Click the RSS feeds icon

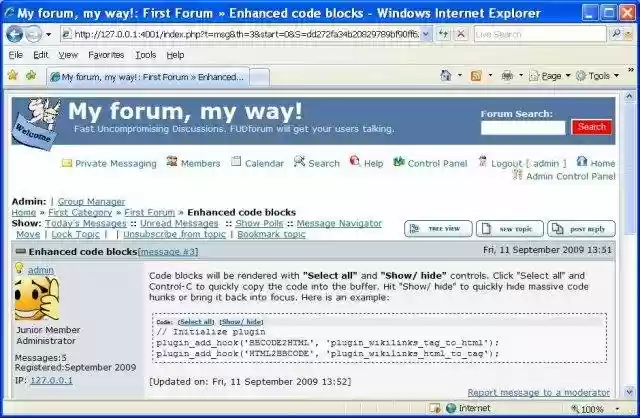pyautogui.click(x=476, y=76)
